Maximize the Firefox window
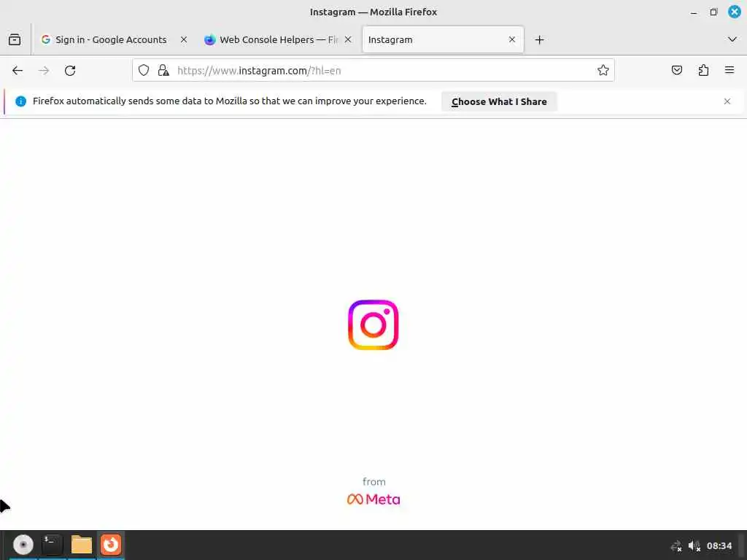Screen dimensions: 747x560 (713, 12)
